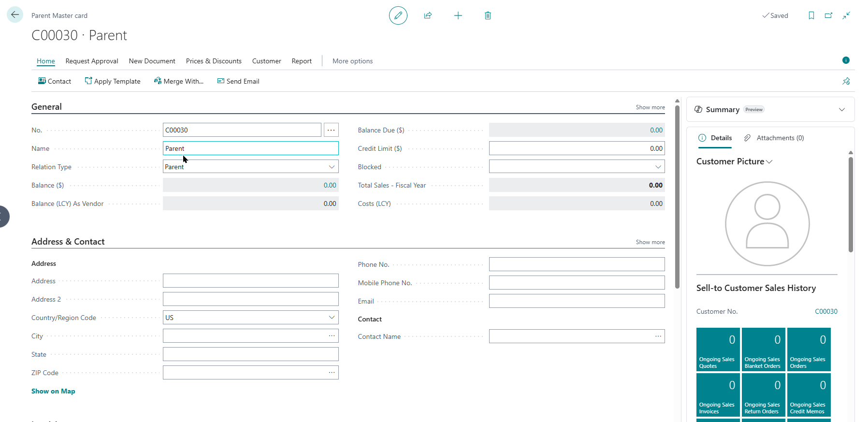This screenshot has height=422, width=868.
Task: Click the pencil edit icon
Action: pyautogui.click(x=398, y=15)
